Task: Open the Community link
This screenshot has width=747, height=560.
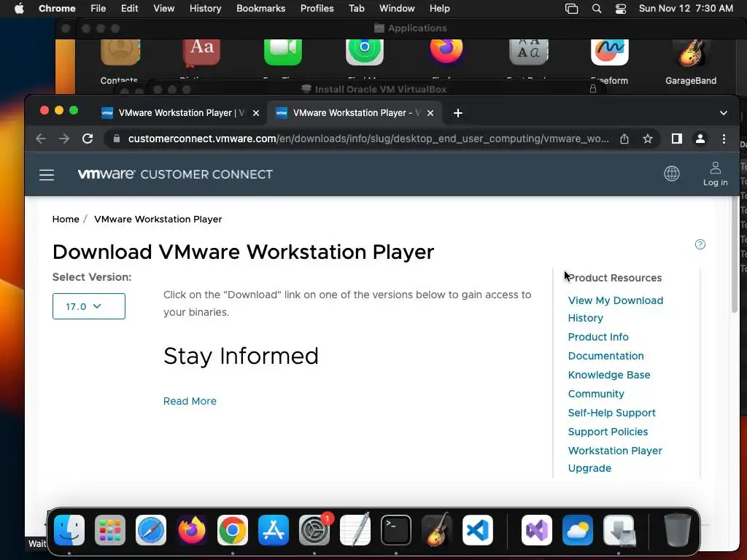Action: coord(596,394)
